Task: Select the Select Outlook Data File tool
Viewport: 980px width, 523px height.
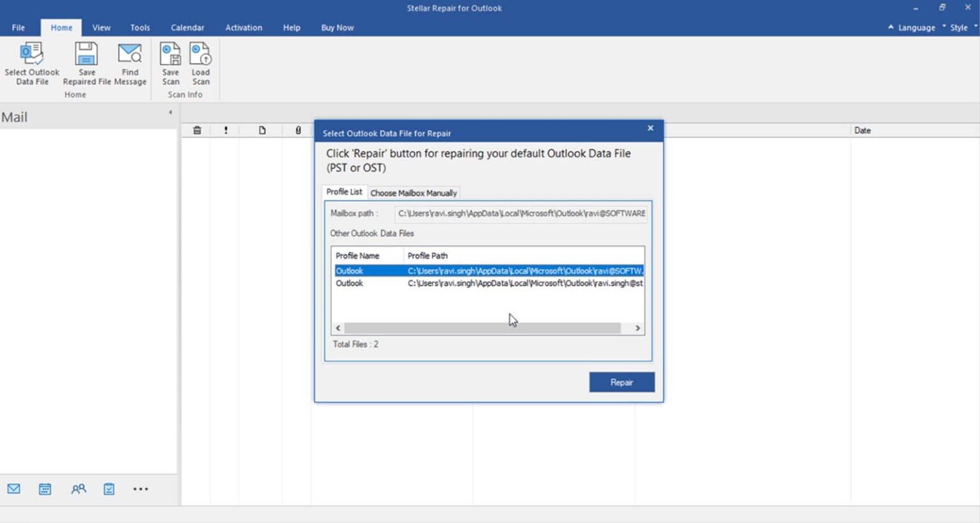Action: (31, 63)
